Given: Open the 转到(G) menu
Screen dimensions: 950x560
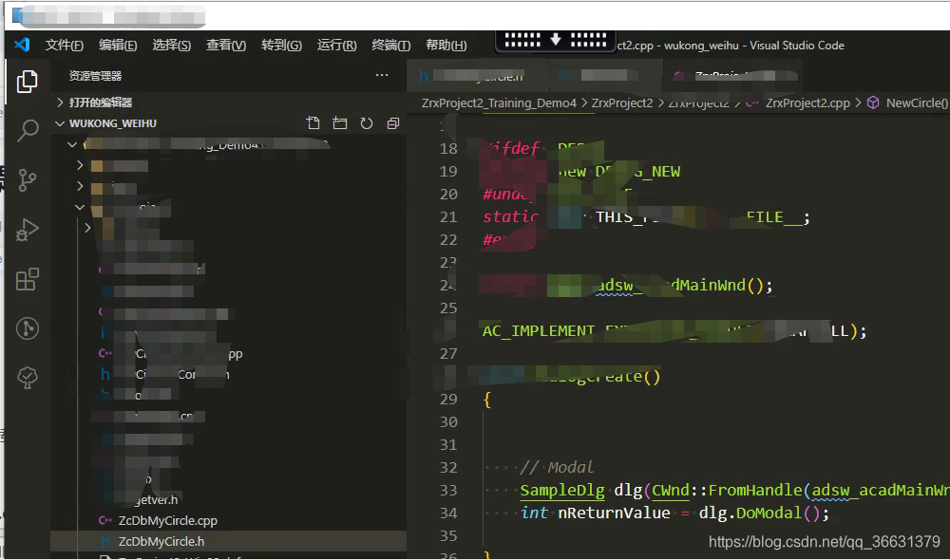Looking at the screenshot, I should pos(281,46).
